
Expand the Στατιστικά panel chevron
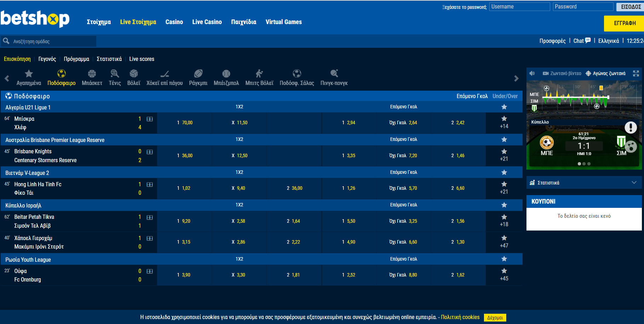click(634, 182)
